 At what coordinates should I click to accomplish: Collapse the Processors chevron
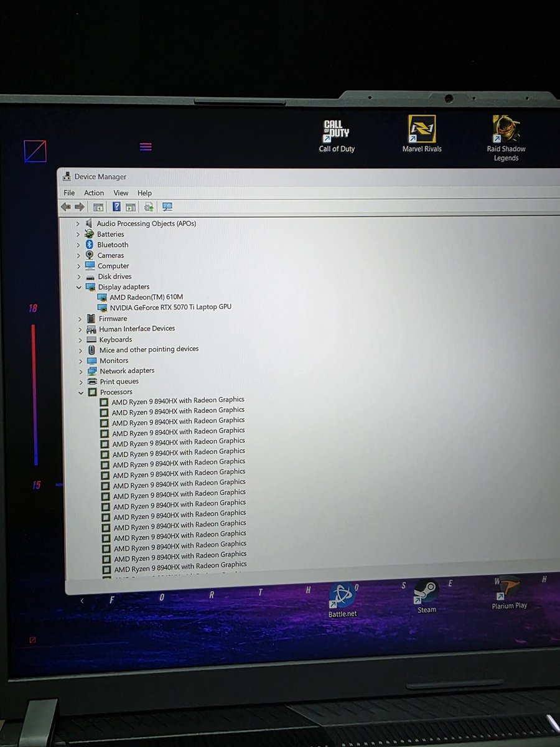click(x=81, y=392)
